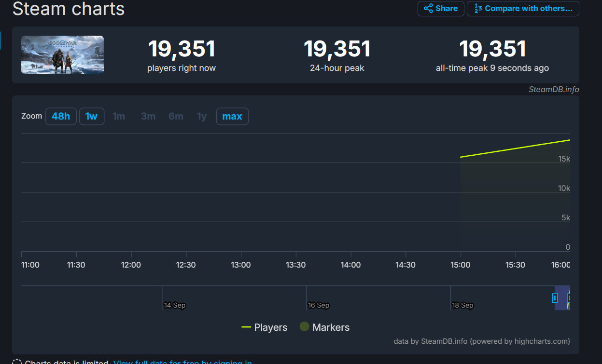Select the max zoom range
Image resolution: width=602 pixels, height=364 pixels.
pyautogui.click(x=232, y=116)
